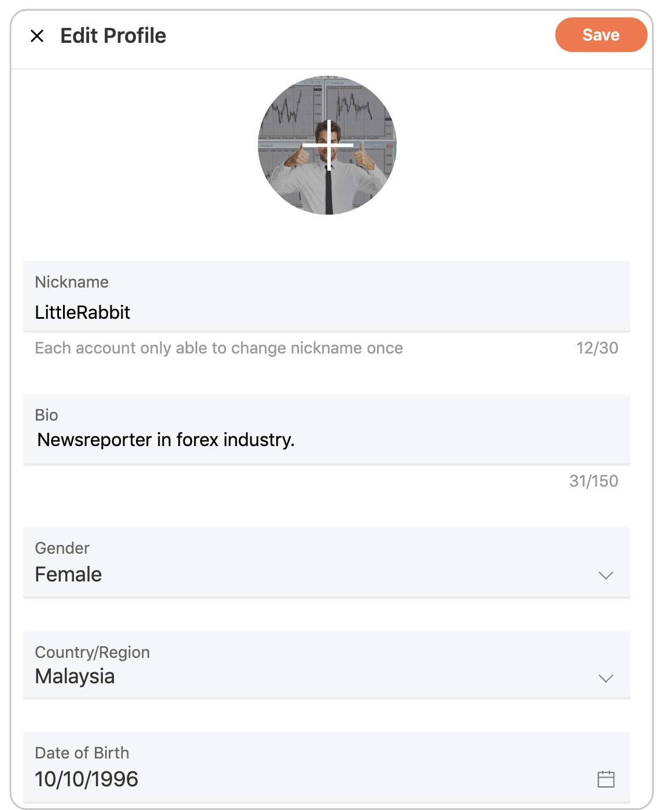Click the profile avatar thumbnail
Image resolution: width=672 pixels, height=810 pixels.
click(x=327, y=145)
